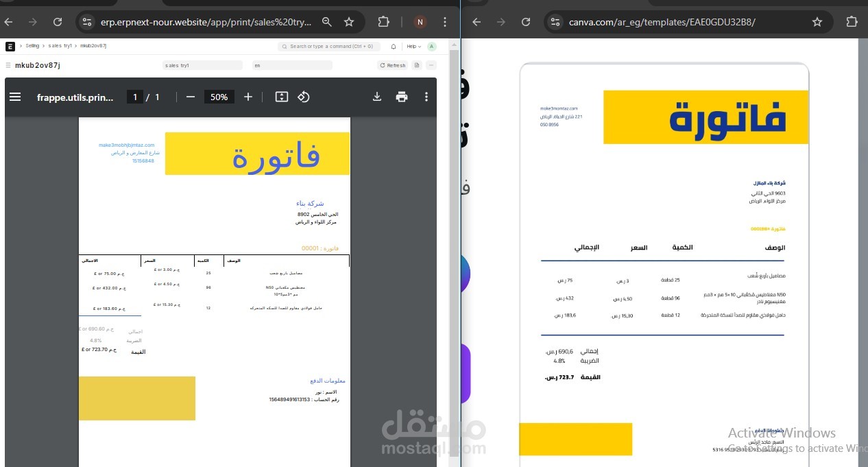Image resolution: width=868 pixels, height=467 pixels.
Task: Open more options in the PDF toolbar
Action: coord(426,97)
